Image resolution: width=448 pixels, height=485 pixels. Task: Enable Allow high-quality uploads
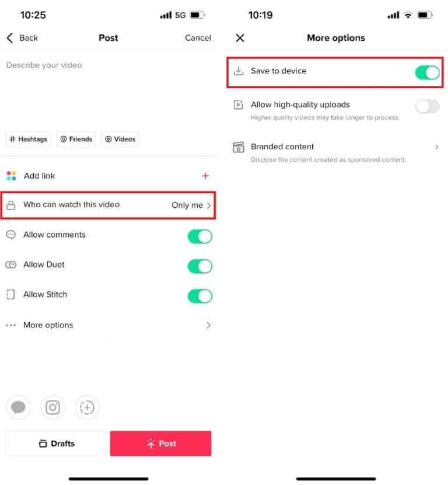427,107
